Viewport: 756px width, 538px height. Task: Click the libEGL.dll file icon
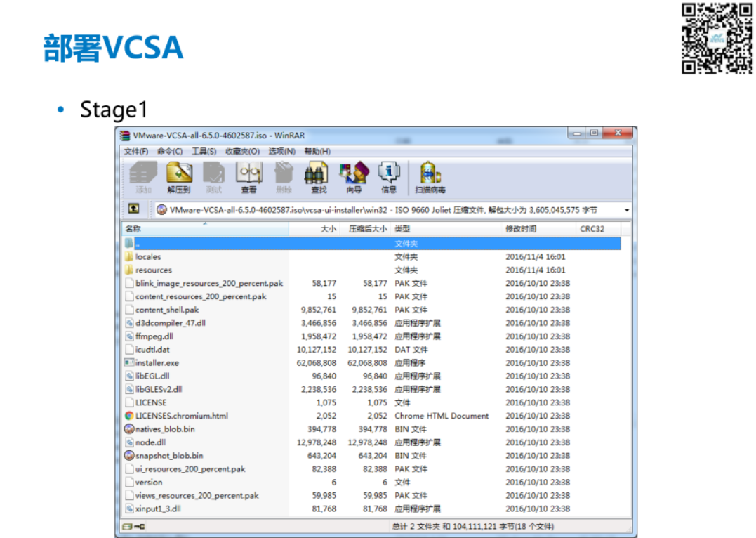129,376
